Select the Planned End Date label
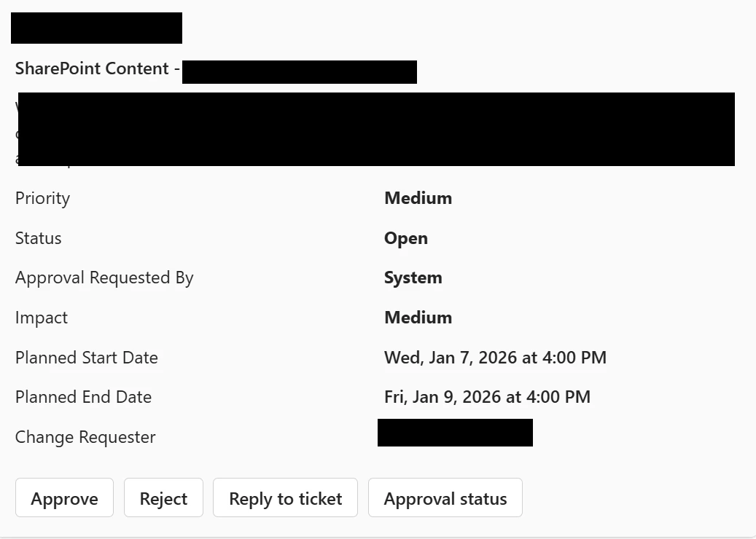756x539 pixels. tap(83, 397)
